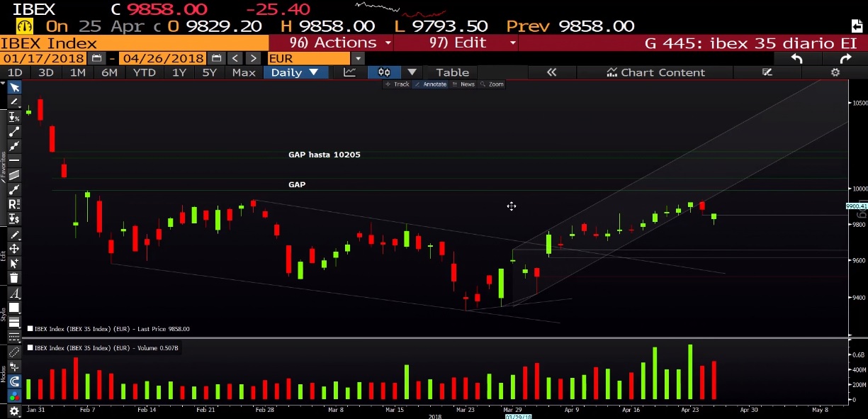Toggle Annotate mode
This screenshot has width=868, height=419.
point(431,84)
